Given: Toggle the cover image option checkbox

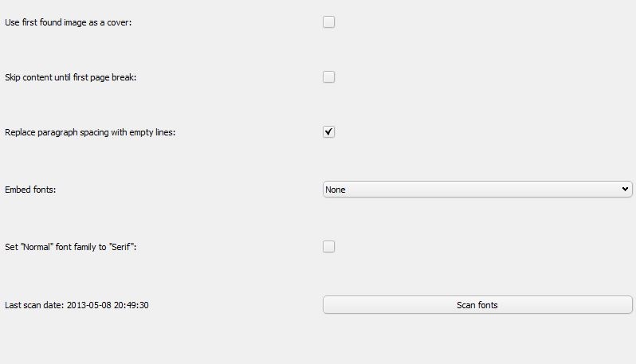Looking at the screenshot, I should pyautogui.click(x=328, y=22).
